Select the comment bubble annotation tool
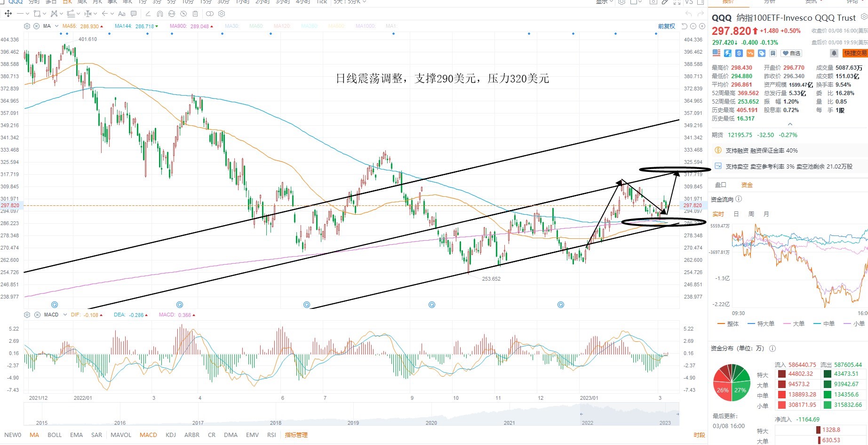Image resolution: width=868 pixels, height=445 pixels. coord(134,14)
